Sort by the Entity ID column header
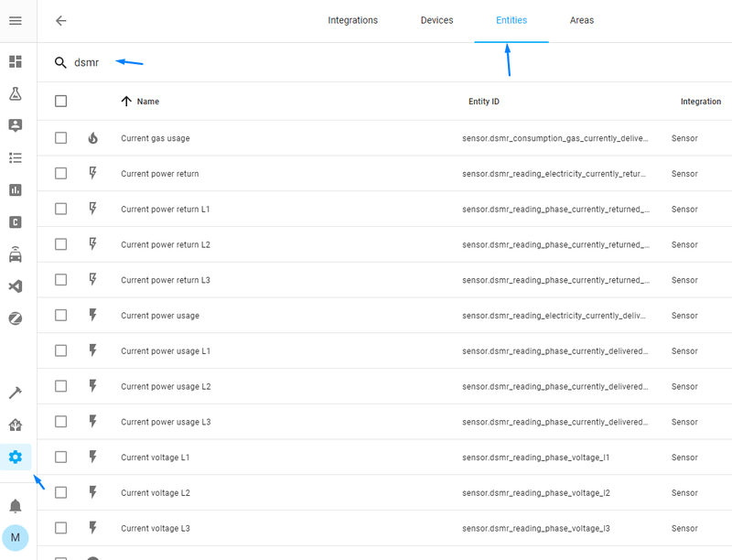 pyautogui.click(x=483, y=102)
